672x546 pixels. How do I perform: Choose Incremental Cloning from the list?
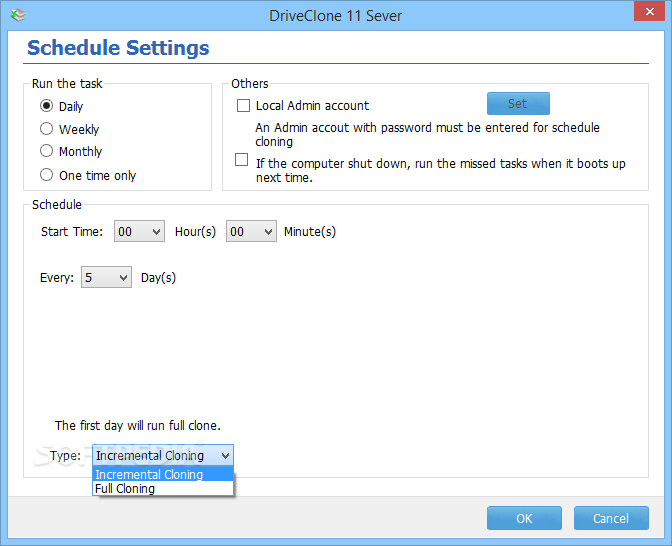(163, 474)
